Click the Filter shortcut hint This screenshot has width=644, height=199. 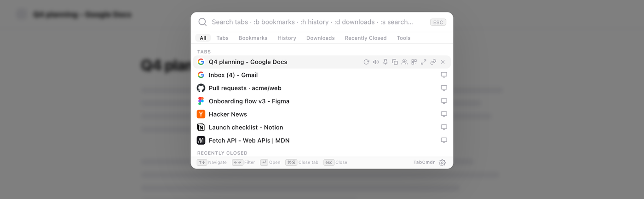(x=244, y=162)
